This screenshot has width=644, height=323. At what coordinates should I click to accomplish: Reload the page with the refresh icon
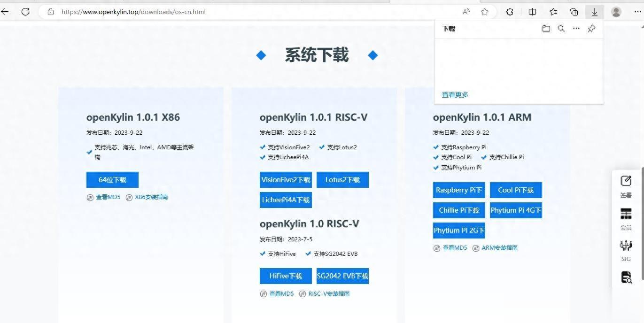click(25, 12)
